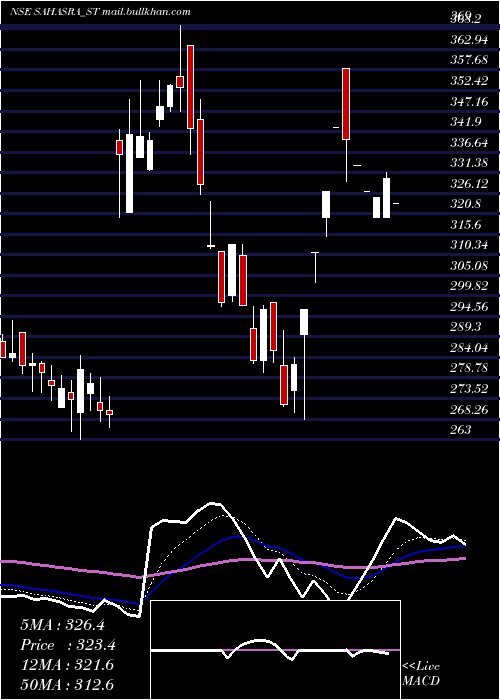Click the 362.94 price axis label
The width and height of the screenshot is (500, 700).
coord(470,39)
